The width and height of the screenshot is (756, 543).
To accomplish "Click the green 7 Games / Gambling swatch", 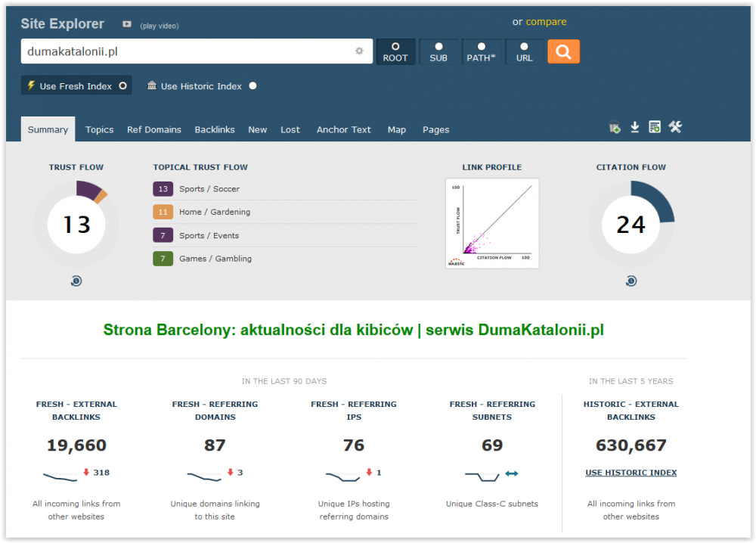I will click(x=163, y=259).
